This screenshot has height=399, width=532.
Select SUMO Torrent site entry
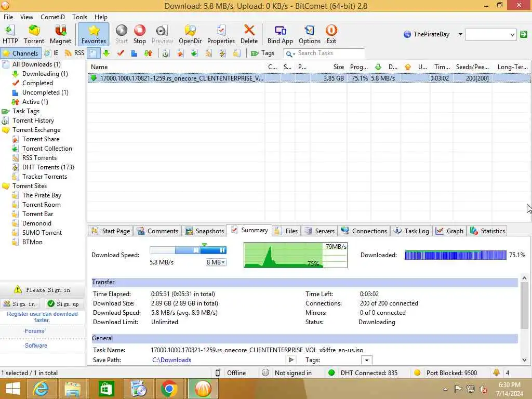42,233
